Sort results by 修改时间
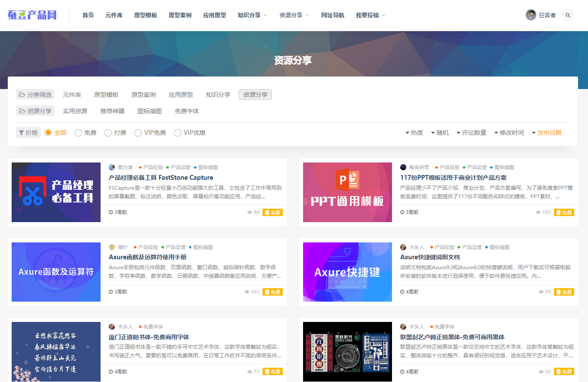 509,133
